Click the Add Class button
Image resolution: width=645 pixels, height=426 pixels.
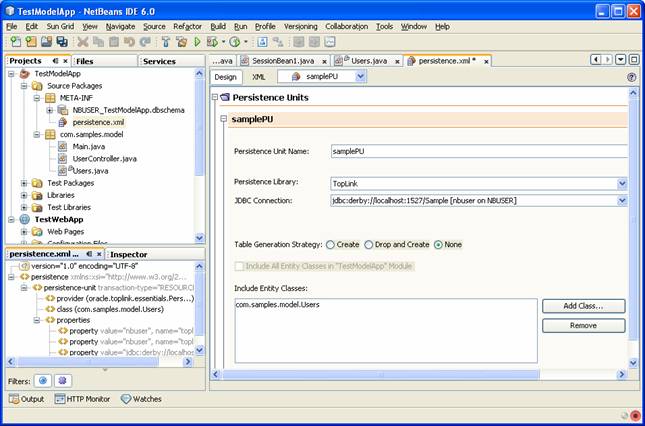pos(583,306)
